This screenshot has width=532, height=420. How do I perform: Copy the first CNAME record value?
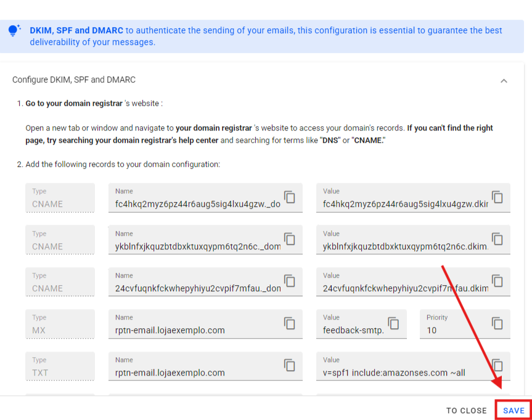pos(497,197)
